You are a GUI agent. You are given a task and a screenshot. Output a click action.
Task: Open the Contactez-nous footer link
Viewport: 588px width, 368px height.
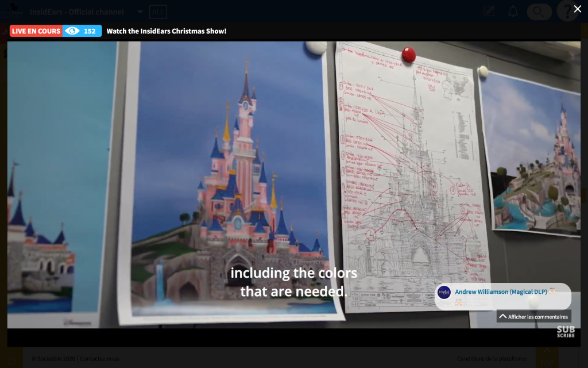pyautogui.click(x=99, y=359)
